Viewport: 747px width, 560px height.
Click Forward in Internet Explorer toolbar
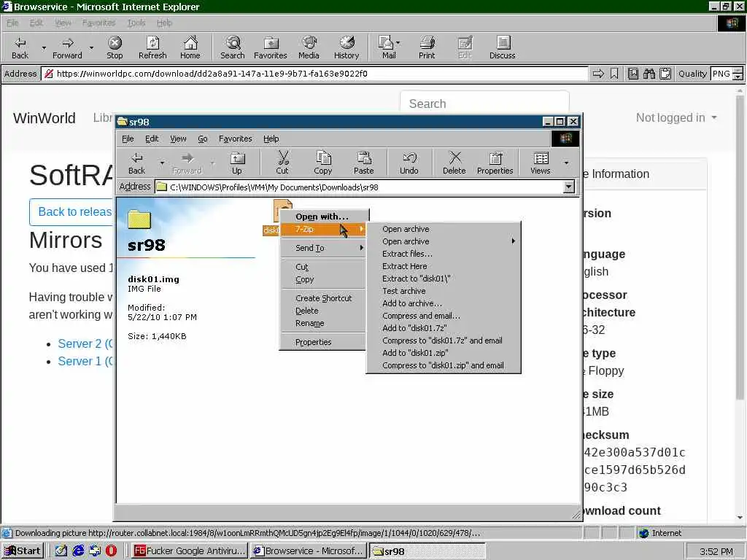coord(67,47)
